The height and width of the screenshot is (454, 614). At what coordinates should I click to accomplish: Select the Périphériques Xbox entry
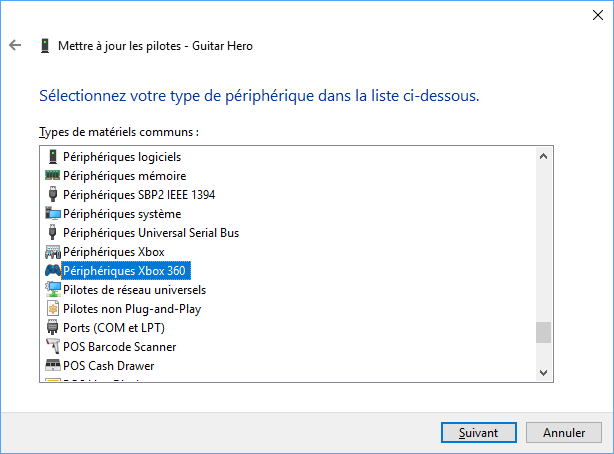[x=114, y=251]
